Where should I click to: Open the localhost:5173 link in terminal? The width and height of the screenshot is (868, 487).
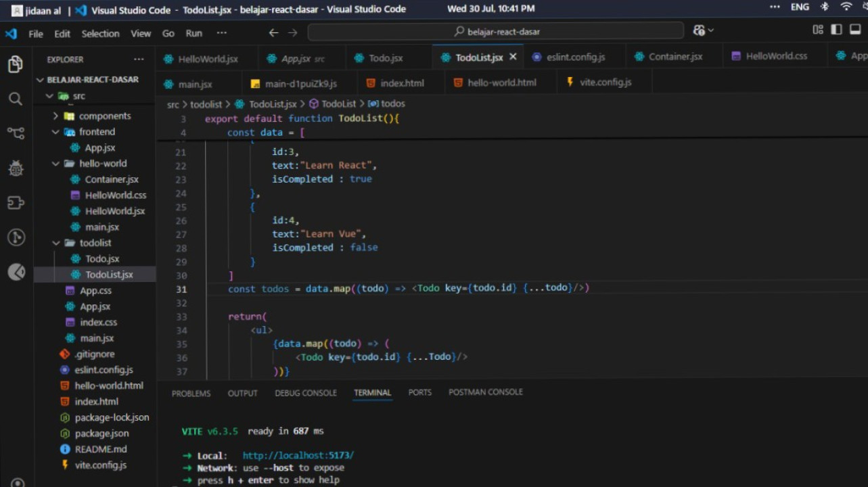298,455
